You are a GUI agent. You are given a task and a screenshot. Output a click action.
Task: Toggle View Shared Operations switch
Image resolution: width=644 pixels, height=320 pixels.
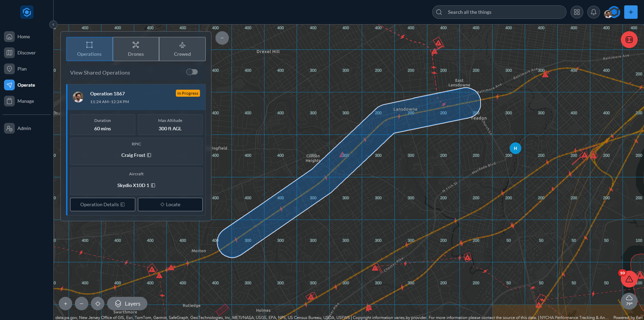point(192,72)
